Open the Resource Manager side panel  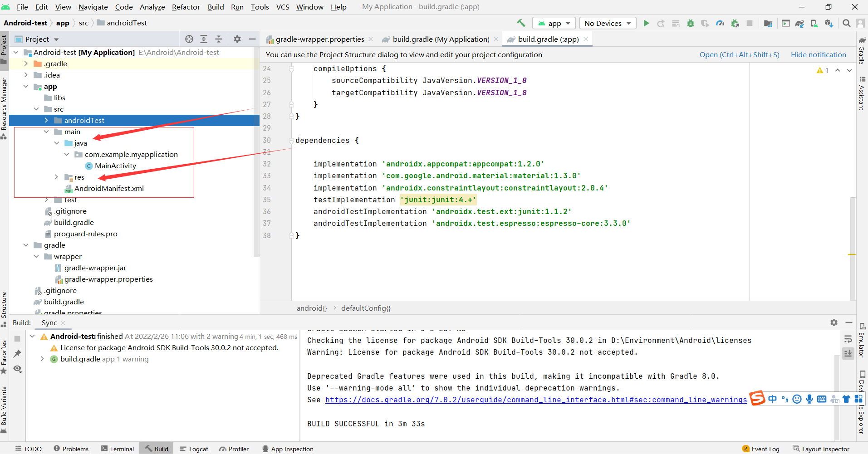click(x=4, y=108)
